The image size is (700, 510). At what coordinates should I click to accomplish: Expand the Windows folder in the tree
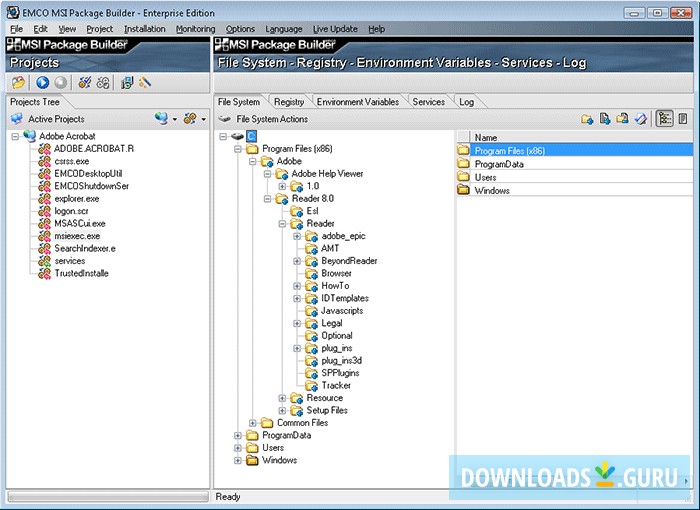238,460
